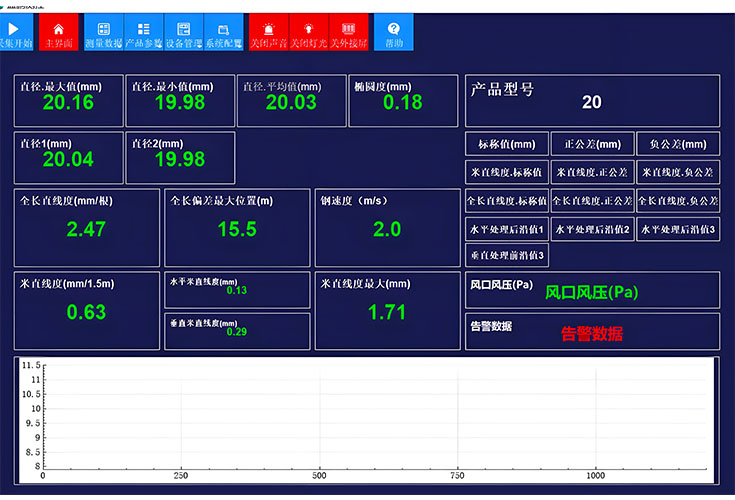The width and height of the screenshot is (735, 500).
Task: Open 系统配置 system configuration
Action: click(x=223, y=32)
